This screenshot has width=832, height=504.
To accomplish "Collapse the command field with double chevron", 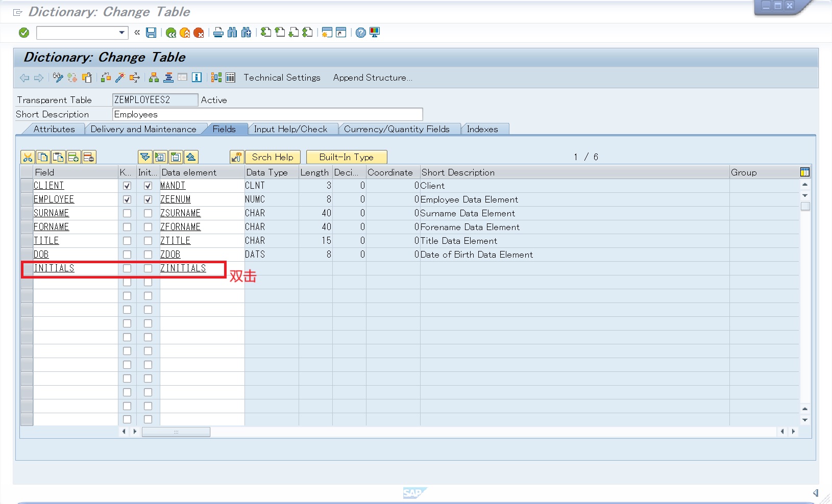I will (137, 33).
